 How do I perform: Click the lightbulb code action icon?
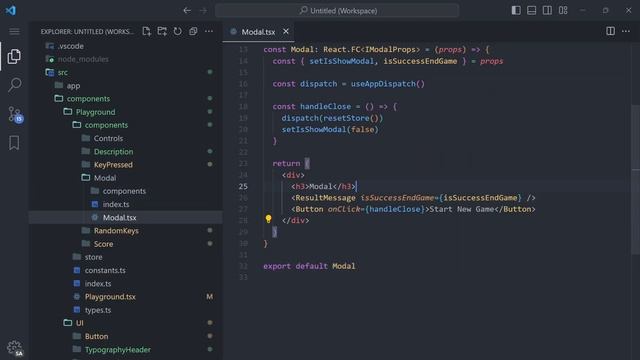pos(268,219)
